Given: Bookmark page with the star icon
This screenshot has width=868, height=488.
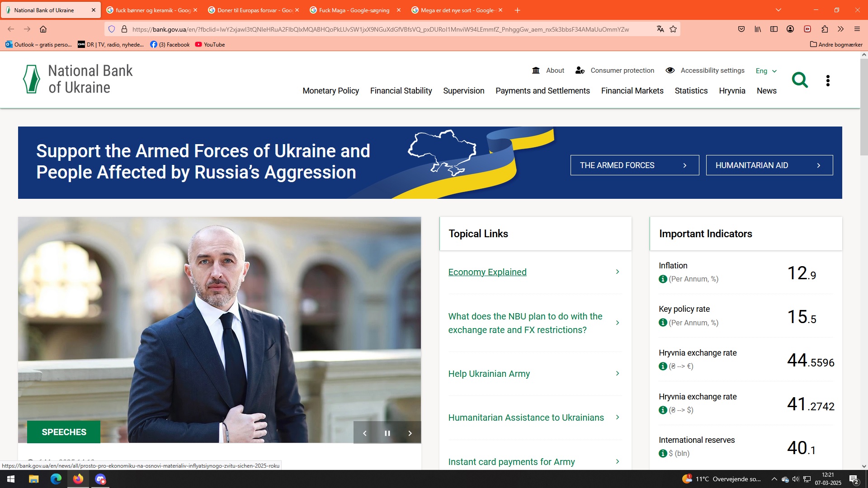Looking at the screenshot, I should pos(673,29).
